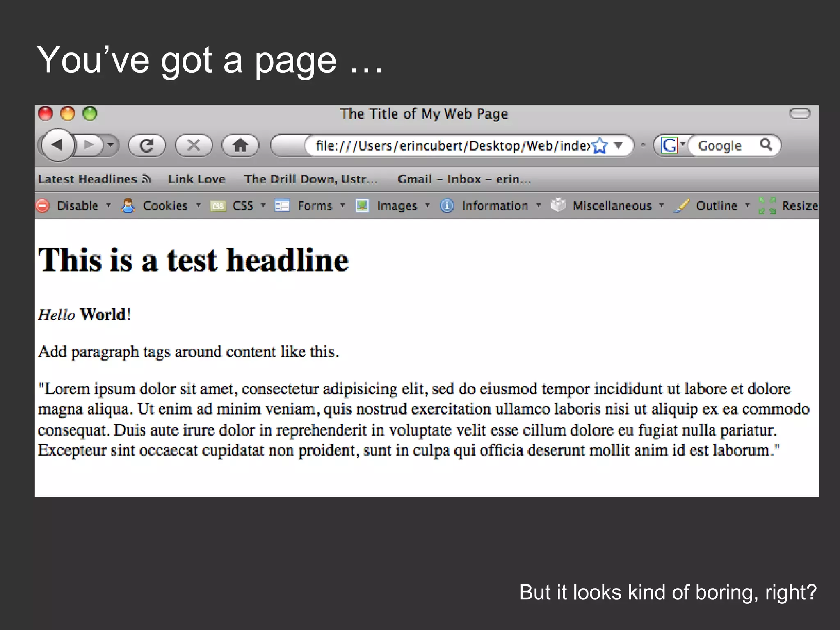Click the "Hello World!" text
Image resolution: width=840 pixels, height=630 pixels.
tap(85, 315)
